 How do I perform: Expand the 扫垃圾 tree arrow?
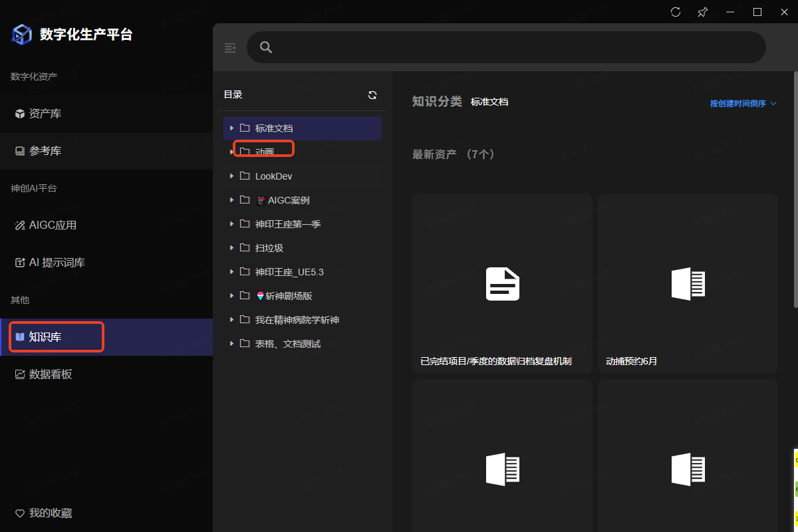coord(231,247)
